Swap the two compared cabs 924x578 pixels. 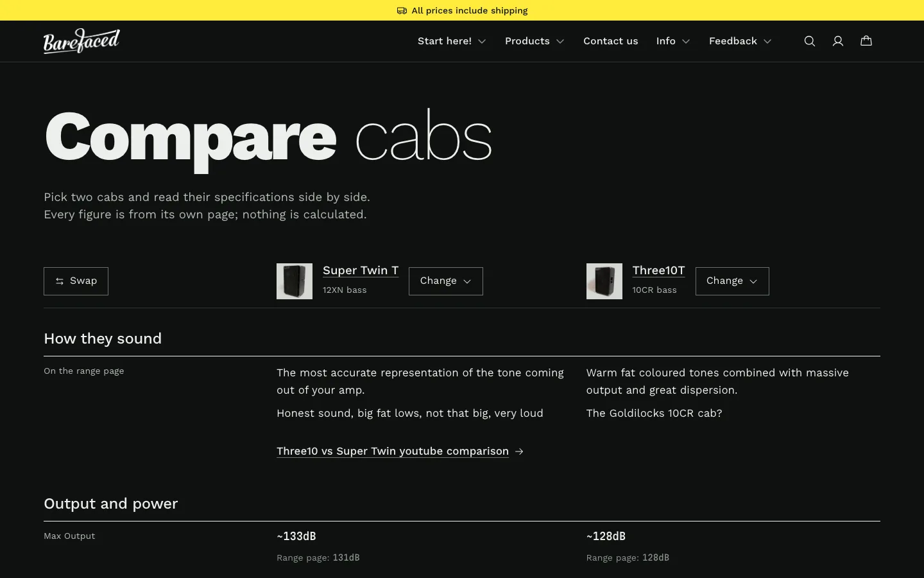pos(76,281)
